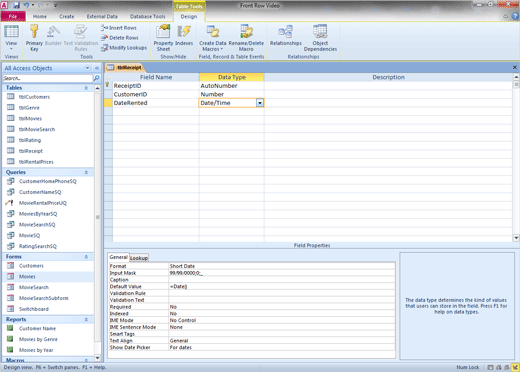
Task: Click Test Validation Rules icon
Action: pyautogui.click(x=81, y=37)
